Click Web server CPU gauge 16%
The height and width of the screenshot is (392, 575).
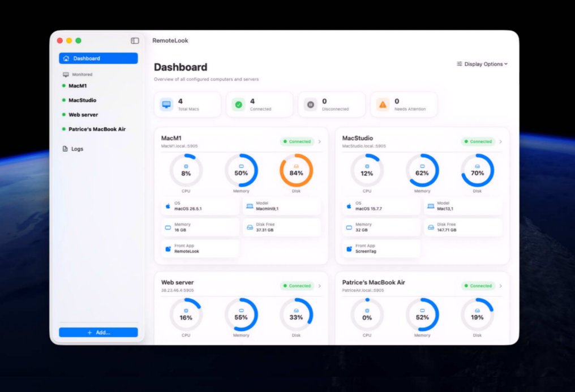pyautogui.click(x=186, y=315)
